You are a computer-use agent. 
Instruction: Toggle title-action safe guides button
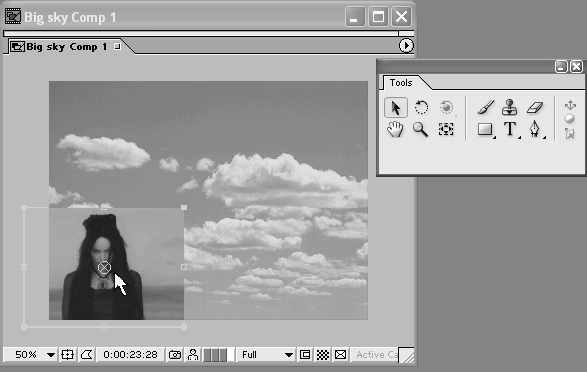pyautogui.click(x=67, y=354)
